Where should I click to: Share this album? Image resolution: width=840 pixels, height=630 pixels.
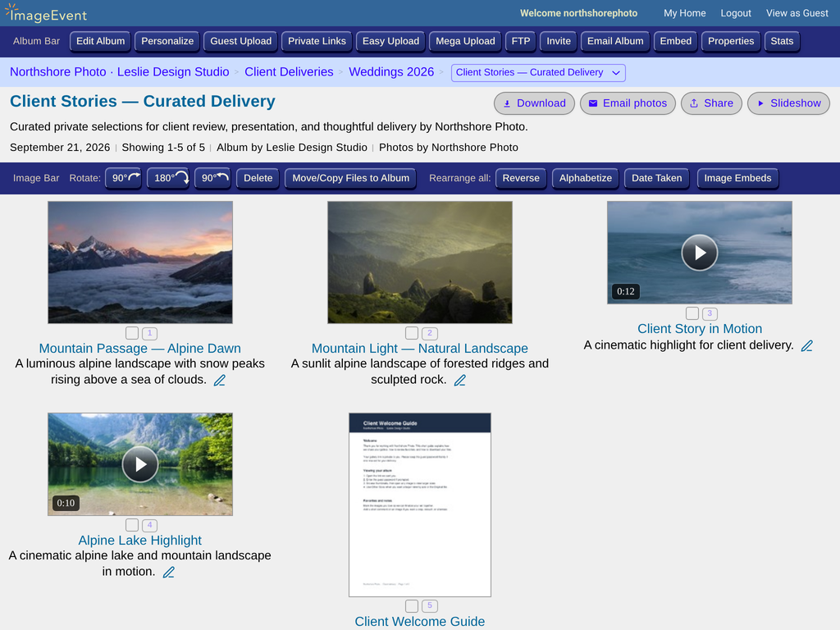(x=711, y=103)
